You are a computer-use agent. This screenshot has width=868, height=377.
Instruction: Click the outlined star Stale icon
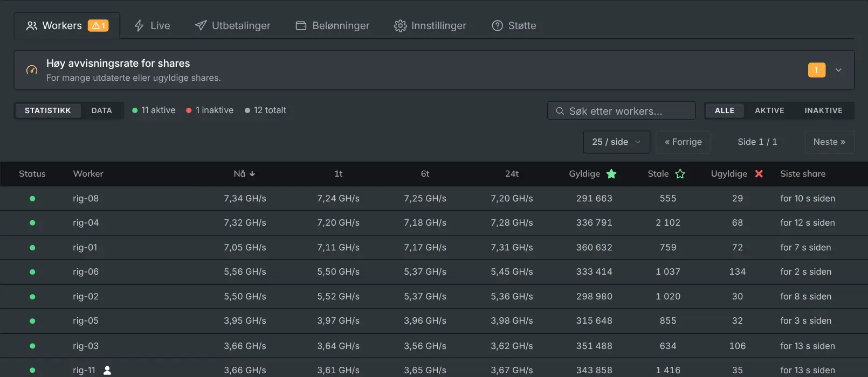coord(680,174)
